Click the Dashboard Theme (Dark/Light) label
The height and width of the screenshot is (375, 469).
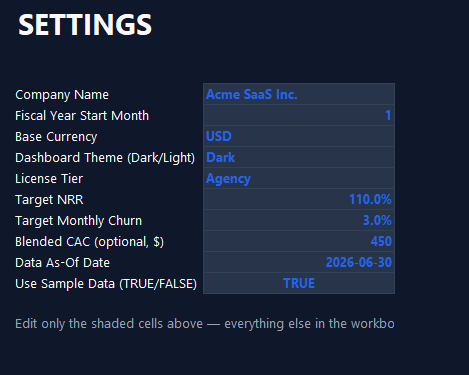tap(105, 158)
